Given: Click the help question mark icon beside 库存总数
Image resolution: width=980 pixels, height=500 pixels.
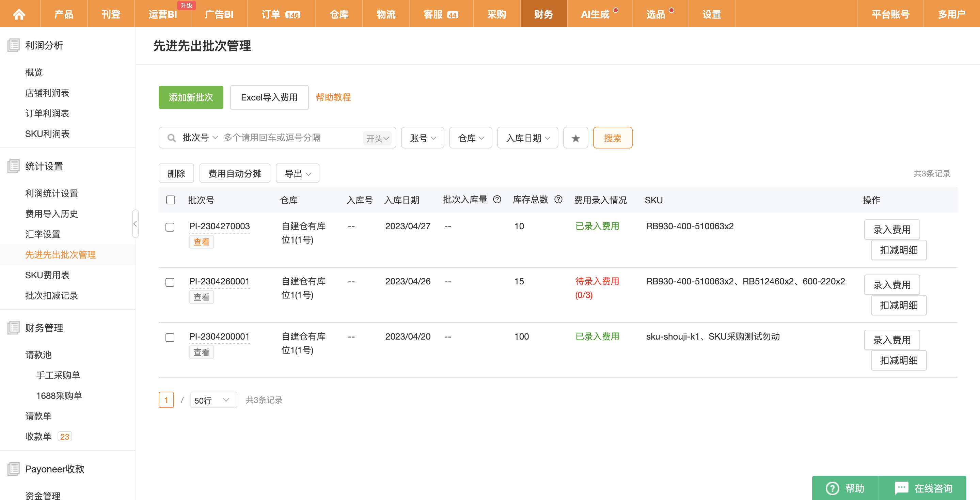Looking at the screenshot, I should [558, 199].
